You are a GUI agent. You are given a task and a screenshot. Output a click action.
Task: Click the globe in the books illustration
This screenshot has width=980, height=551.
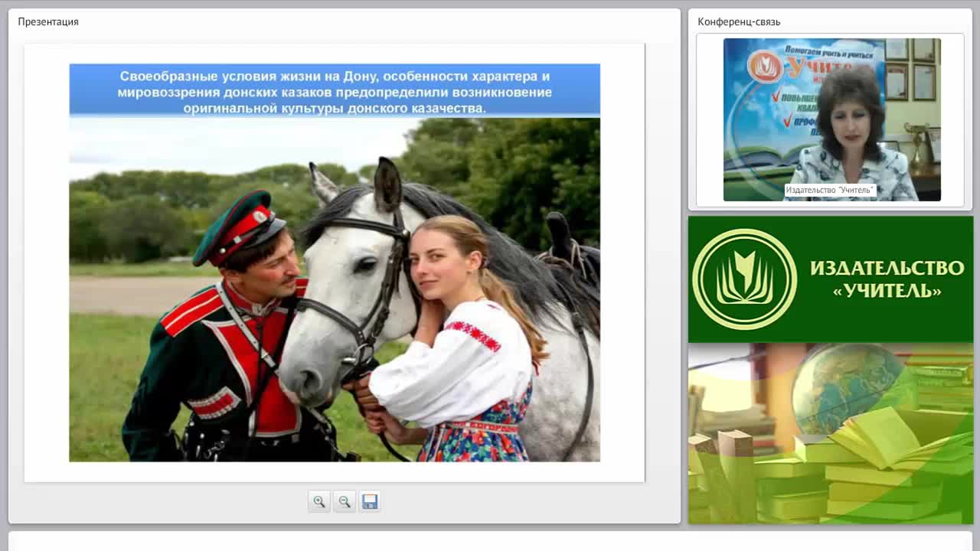(x=848, y=386)
